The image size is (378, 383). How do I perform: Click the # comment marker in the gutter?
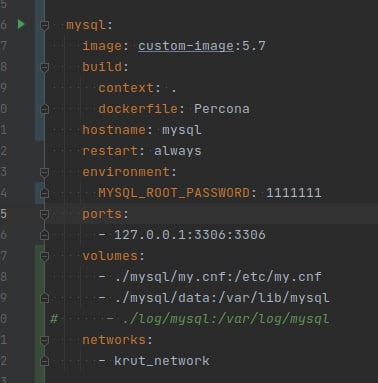coord(54,319)
